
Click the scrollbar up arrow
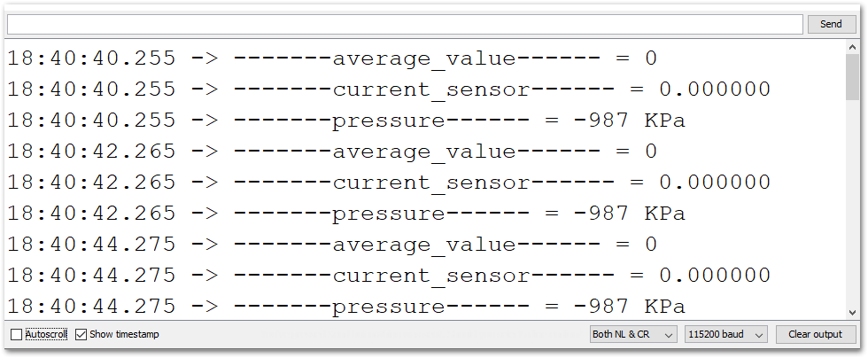click(852, 48)
